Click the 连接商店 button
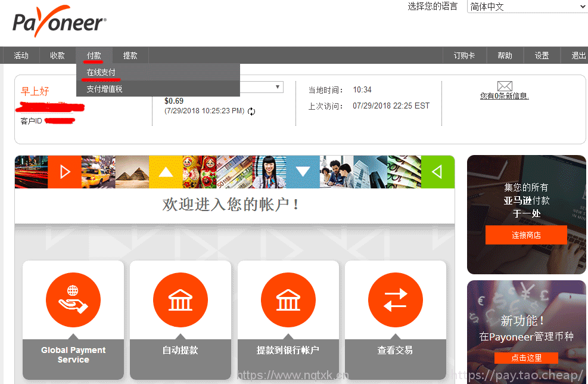The height and width of the screenshot is (384, 588). point(526,235)
